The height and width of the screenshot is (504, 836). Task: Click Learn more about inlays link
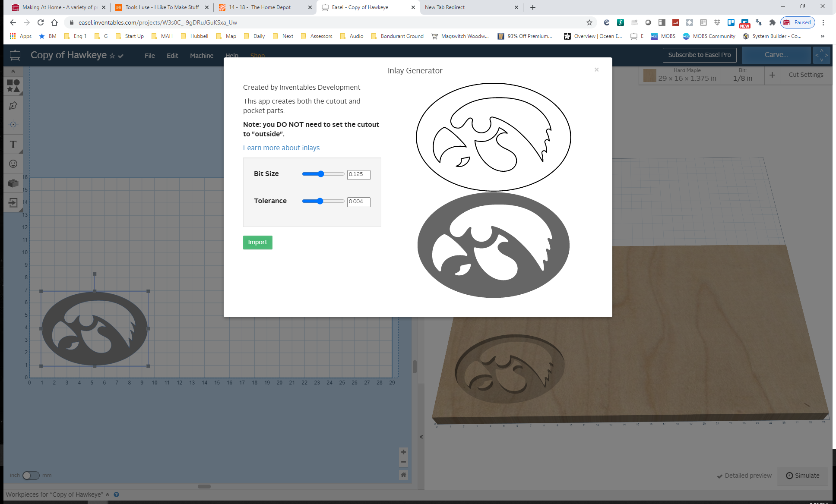click(x=281, y=147)
